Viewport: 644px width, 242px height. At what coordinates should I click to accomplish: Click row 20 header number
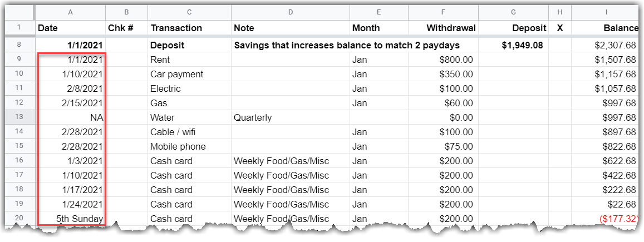tap(19, 219)
